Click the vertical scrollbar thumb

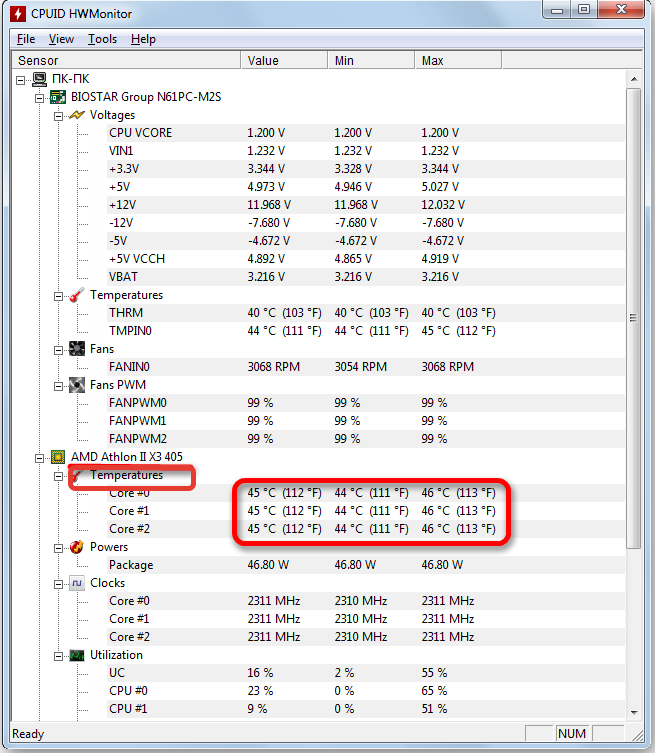[634, 318]
